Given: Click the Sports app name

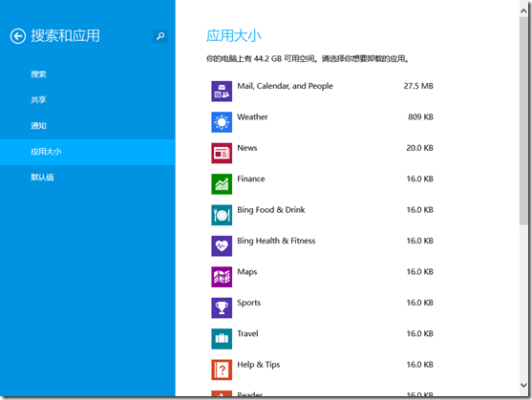Looking at the screenshot, I should coord(248,303).
